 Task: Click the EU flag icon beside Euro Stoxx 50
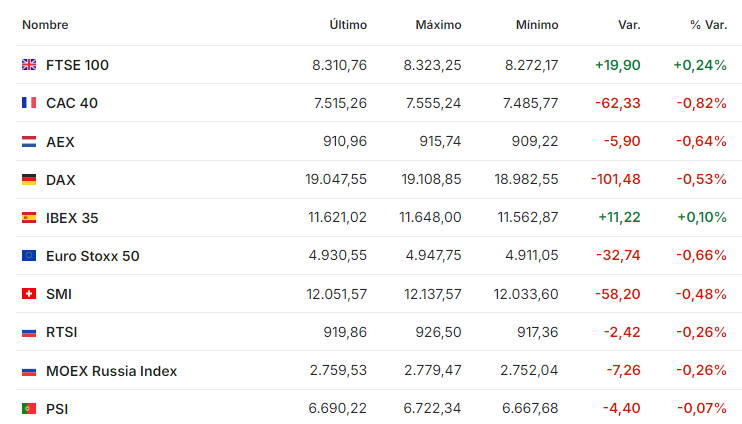point(29,256)
